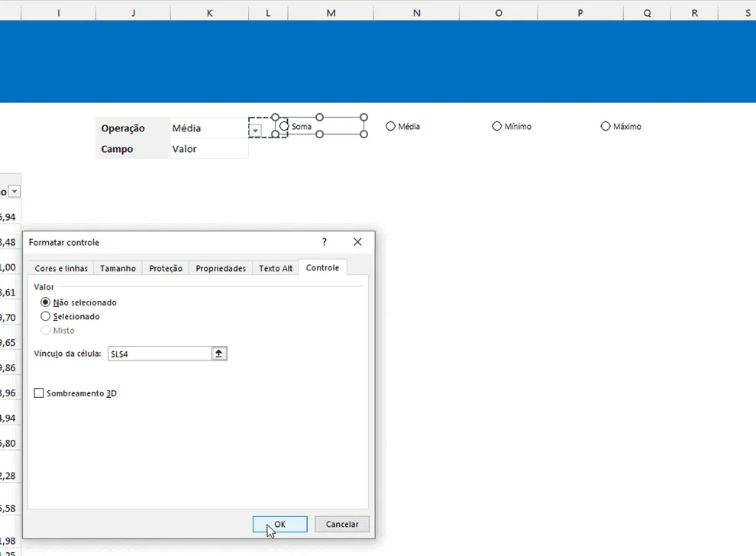Select the Mínimo option button on sheet
The height and width of the screenshot is (556, 756).
(496, 126)
